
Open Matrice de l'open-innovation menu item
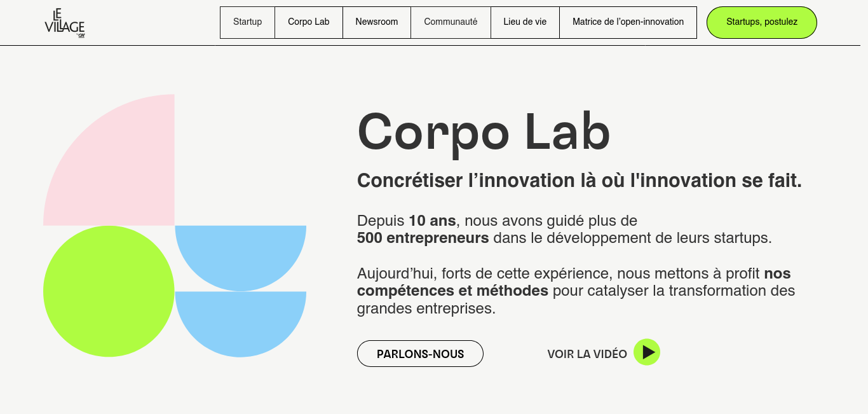click(x=628, y=22)
